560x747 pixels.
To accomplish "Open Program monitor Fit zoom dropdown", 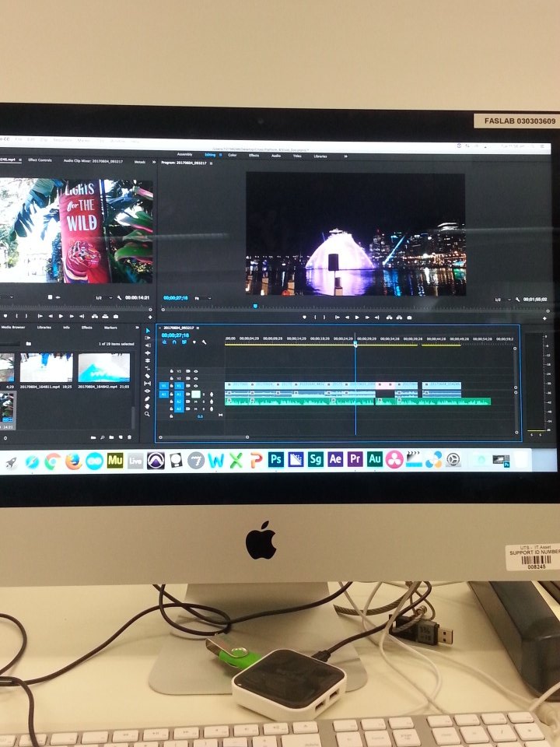I will 202,298.
